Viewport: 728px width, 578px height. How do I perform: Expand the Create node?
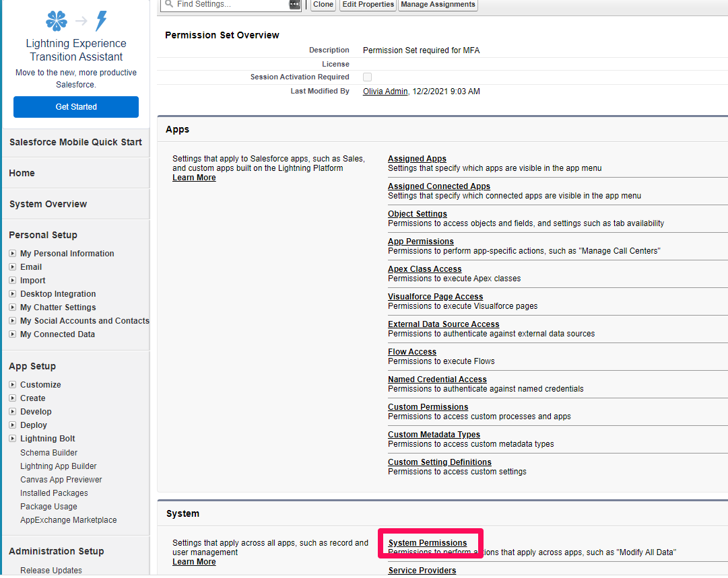coord(13,398)
